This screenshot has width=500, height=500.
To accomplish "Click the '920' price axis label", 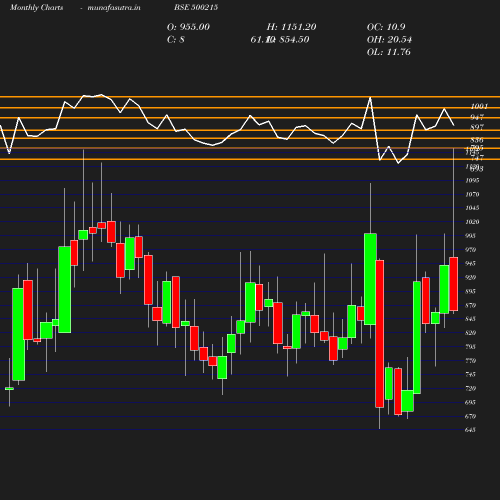I will coord(470,278).
